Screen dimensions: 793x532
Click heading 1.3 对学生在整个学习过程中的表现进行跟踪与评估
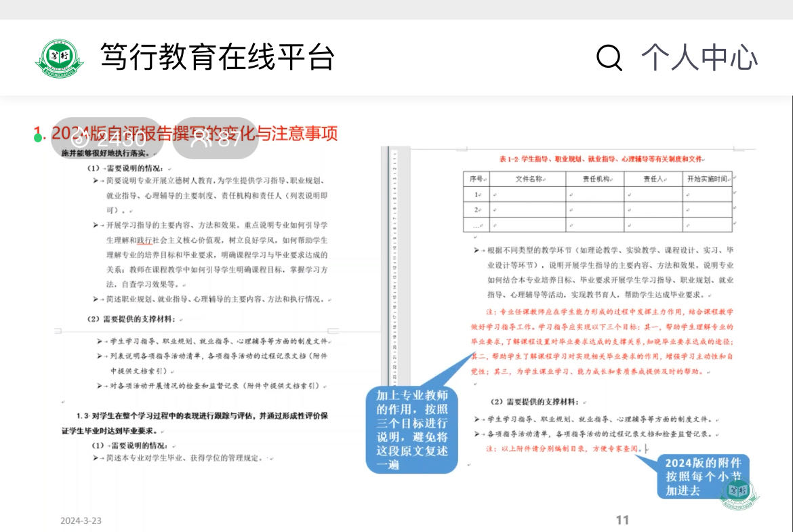195,424
